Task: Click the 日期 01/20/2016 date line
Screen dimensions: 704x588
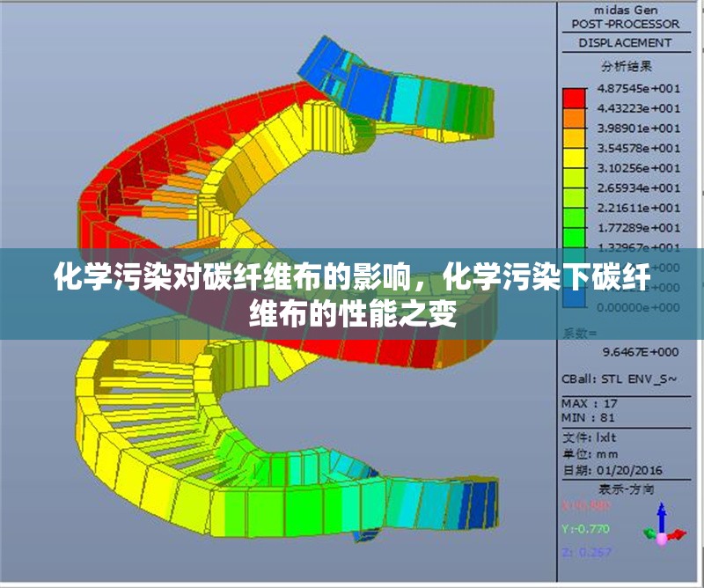Action: (607, 471)
